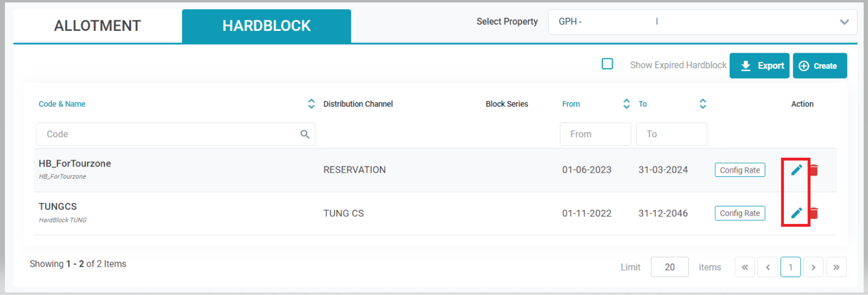The image size is (868, 295).
Task: Toggle sort on the From column
Action: coord(626,104)
